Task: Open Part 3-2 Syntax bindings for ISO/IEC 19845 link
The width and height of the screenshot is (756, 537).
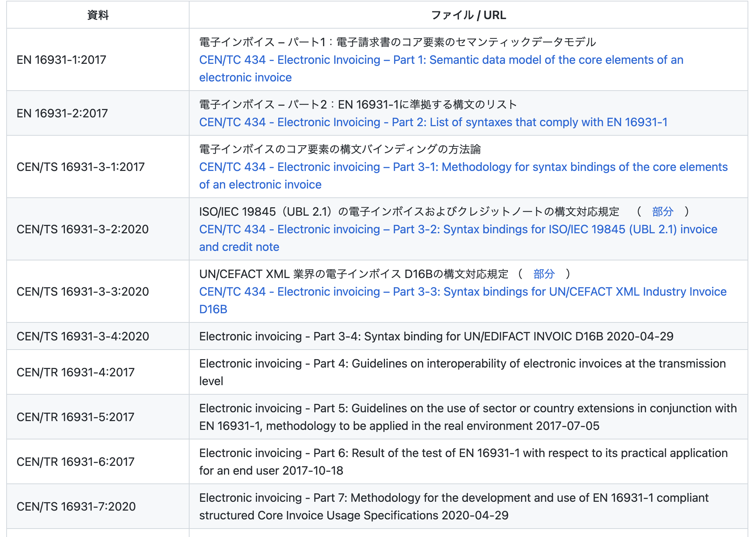Action: (x=458, y=238)
